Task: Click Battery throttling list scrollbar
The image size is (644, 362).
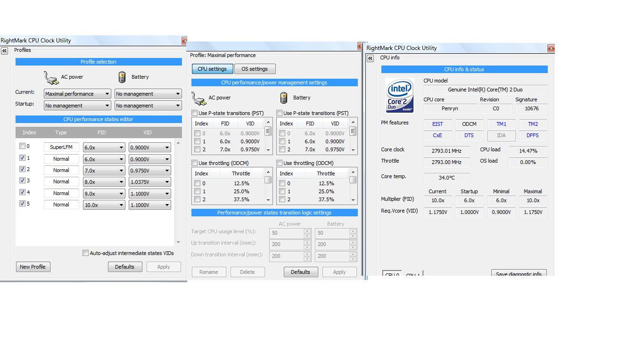Action: click(353, 186)
